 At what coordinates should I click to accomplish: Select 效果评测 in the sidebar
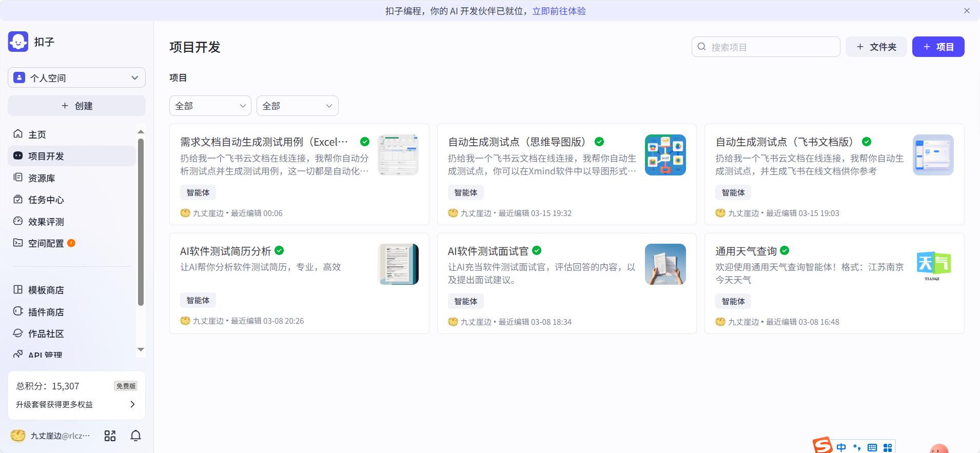[x=46, y=222]
